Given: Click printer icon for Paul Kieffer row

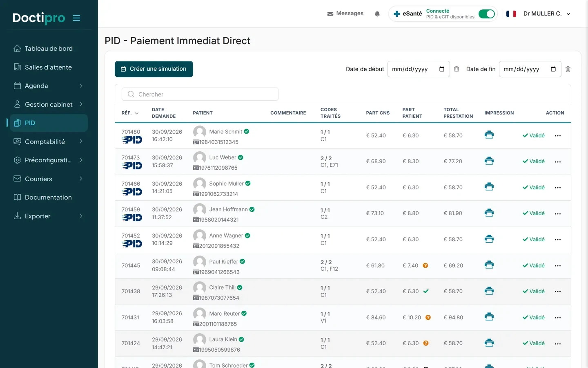Looking at the screenshot, I should [489, 265].
